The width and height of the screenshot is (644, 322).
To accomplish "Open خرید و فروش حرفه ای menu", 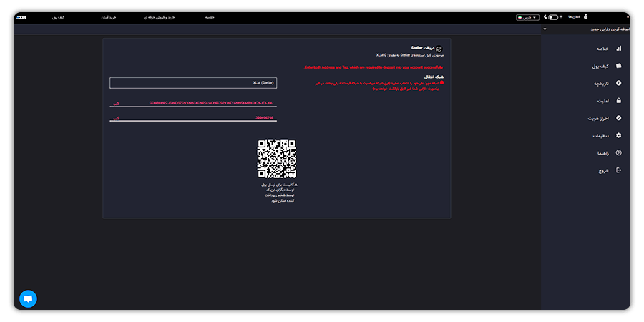I will coord(160,18).
